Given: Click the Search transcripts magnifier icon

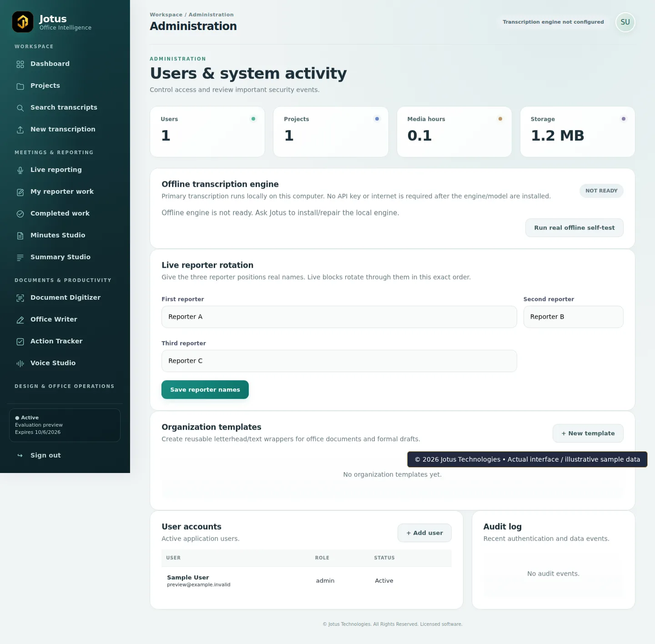Looking at the screenshot, I should 20,108.
